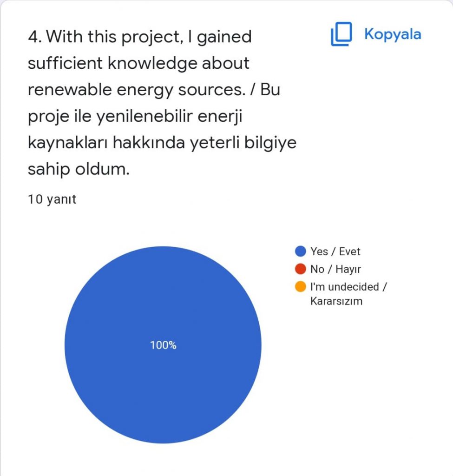Click the blue pie slice above the 100% label
Image resolution: width=453 pixels, height=476 pixels.
pos(163,288)
